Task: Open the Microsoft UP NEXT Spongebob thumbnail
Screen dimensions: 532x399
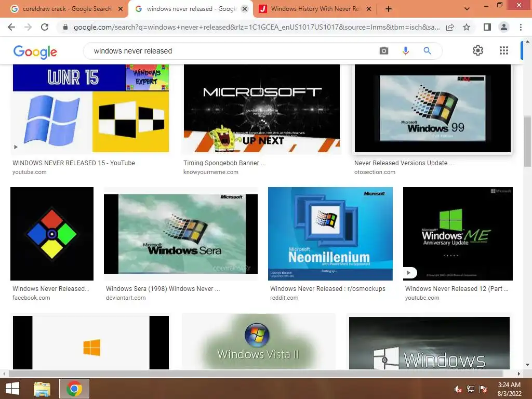Action: (262, 108)
